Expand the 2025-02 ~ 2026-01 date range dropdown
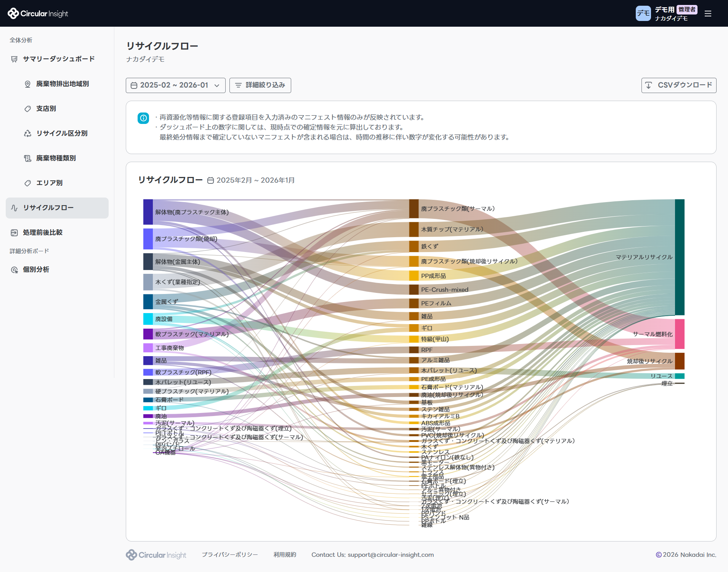The width and height of the screenshot is (728, 572). tap(176, 85)
